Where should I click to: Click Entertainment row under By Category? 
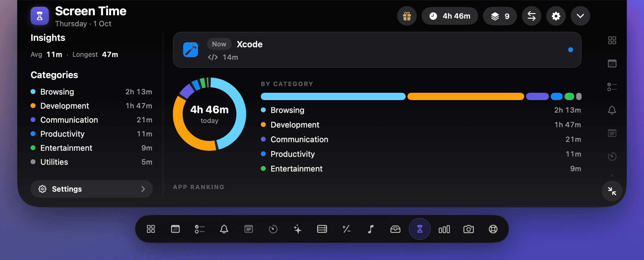tap(421, 169)
